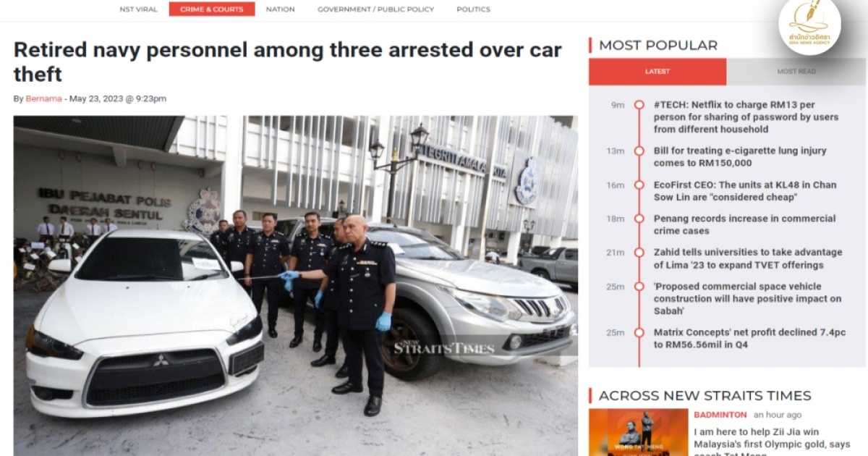Click the main police car theft photo
Viewport: 868px width, 456px height.
tap(295, 285)
